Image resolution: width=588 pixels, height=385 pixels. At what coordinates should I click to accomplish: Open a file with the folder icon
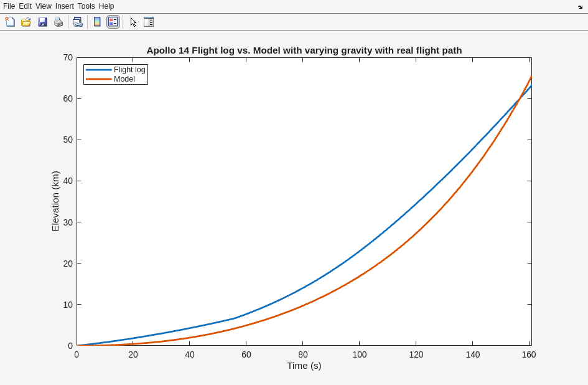(26, 22)
